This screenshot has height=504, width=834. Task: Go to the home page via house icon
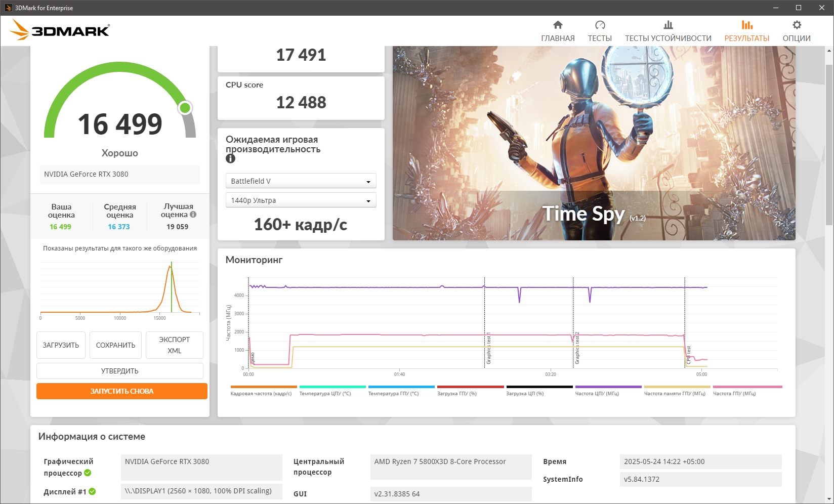[558, 25]
